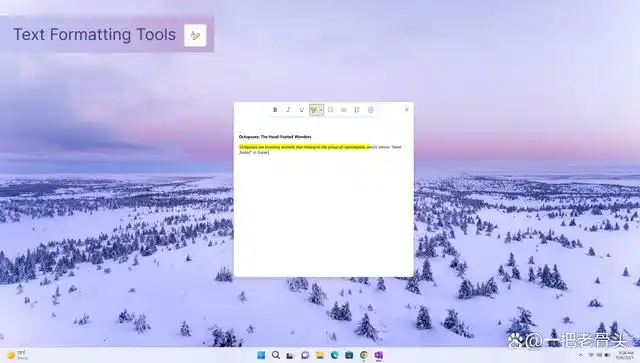Open the Windows Start menu
The width and height of the screenshot is (640, 363).
261,355
